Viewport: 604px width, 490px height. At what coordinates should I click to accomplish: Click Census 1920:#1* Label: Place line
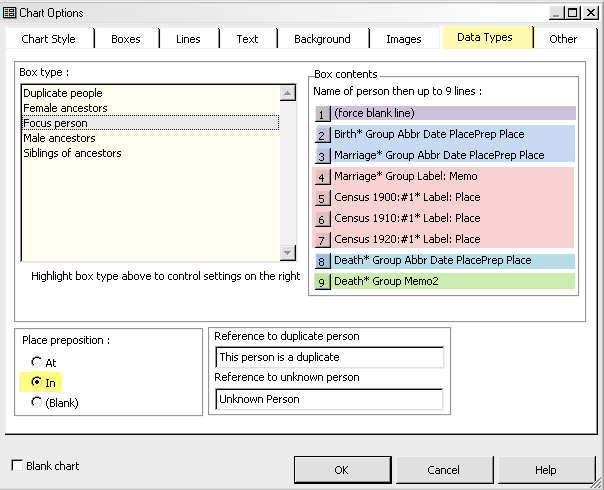(454, 239)
